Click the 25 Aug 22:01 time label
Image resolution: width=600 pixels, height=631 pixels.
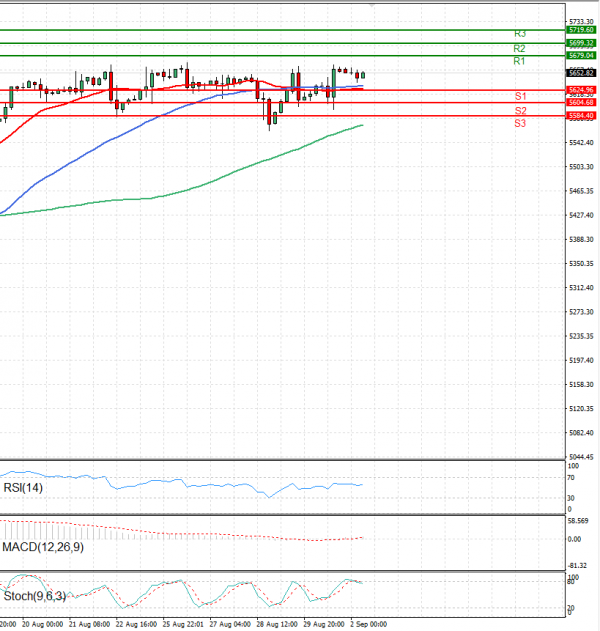click(x=183, y=625)
